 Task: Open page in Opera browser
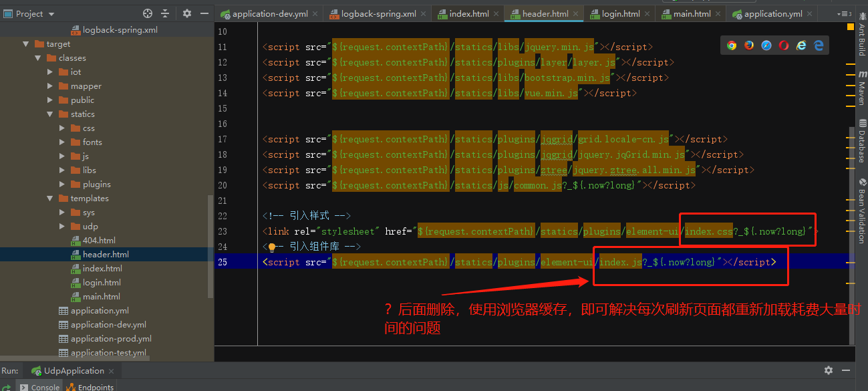(x=784, y=45)
